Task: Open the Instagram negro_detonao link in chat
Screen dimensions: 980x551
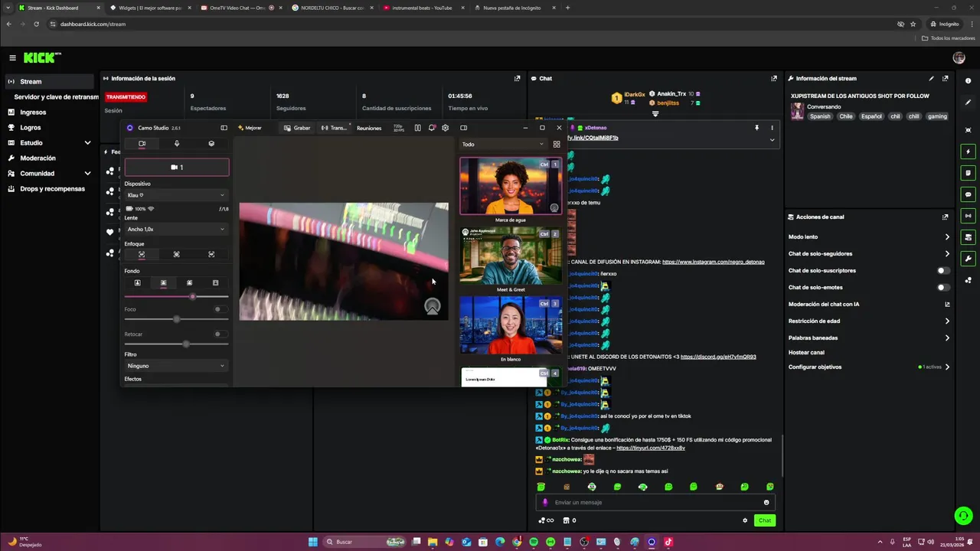Action: click(x=713, y=262)
